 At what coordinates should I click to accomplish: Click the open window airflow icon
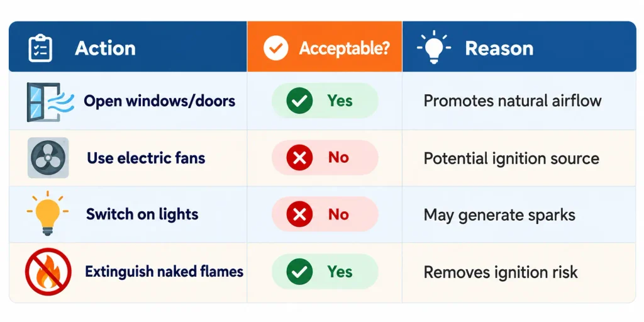coord(50,102)
